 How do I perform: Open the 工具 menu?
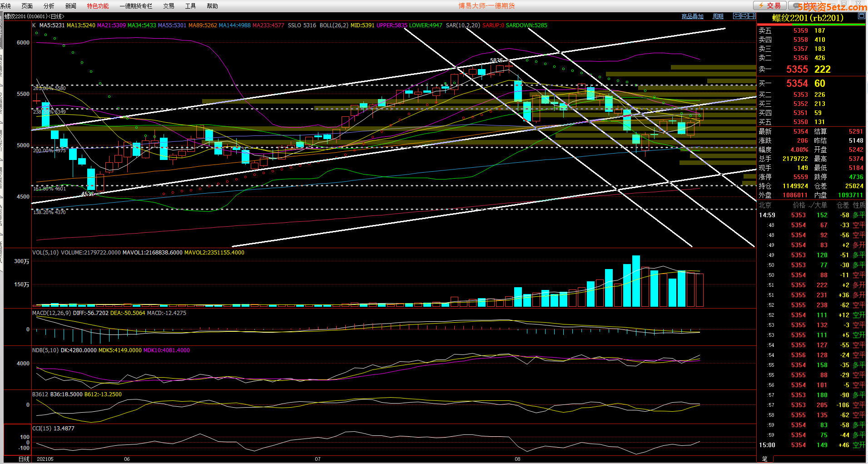coord(190,6)
